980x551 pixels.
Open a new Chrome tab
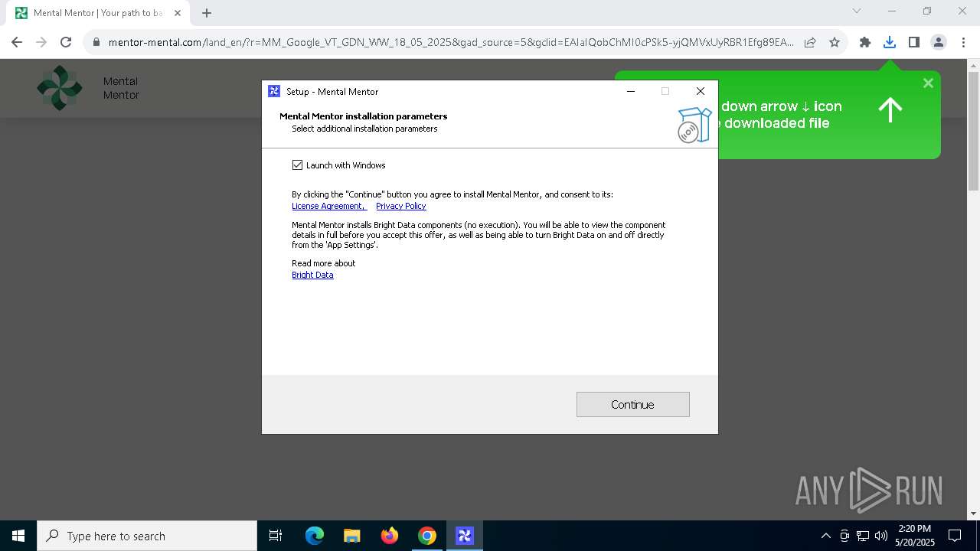click(207, 13)
